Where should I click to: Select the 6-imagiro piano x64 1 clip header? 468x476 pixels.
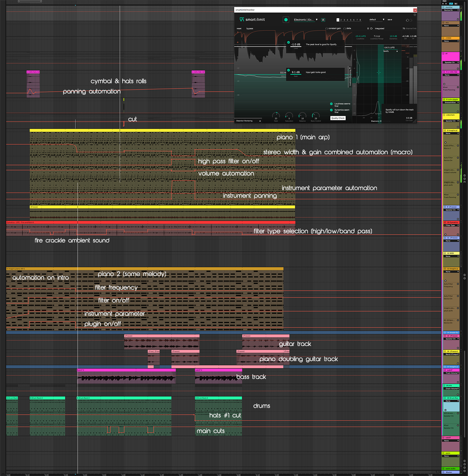pyautogui.click(x=145, y=269)
